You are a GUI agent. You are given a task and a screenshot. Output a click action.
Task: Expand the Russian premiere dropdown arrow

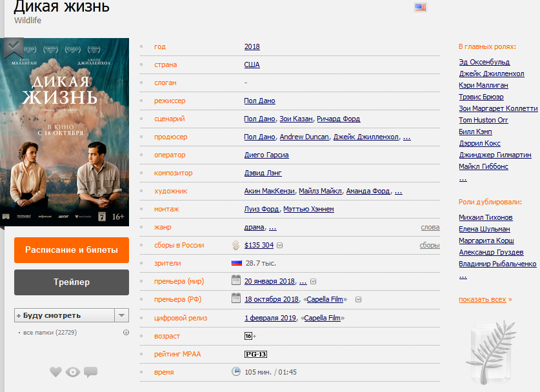point(358,299)
